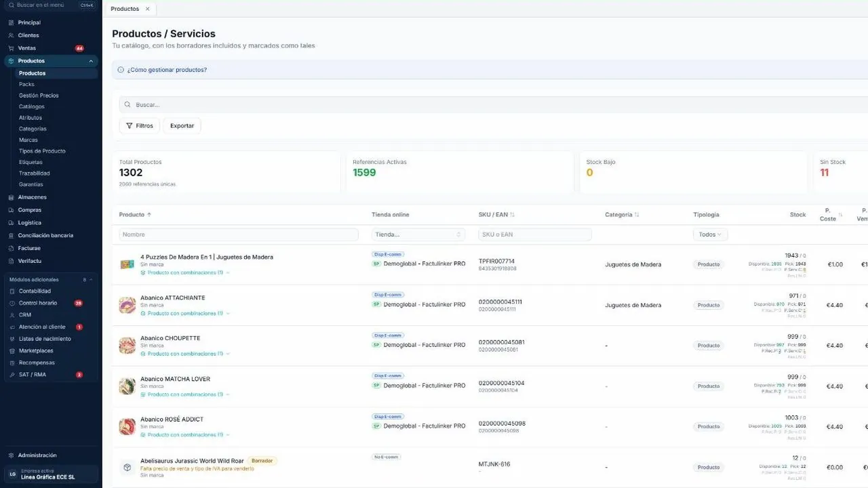Viewport: 868px width, 488px height.
Task: Open the Principal sidebar icon
Action: (11, 22)
